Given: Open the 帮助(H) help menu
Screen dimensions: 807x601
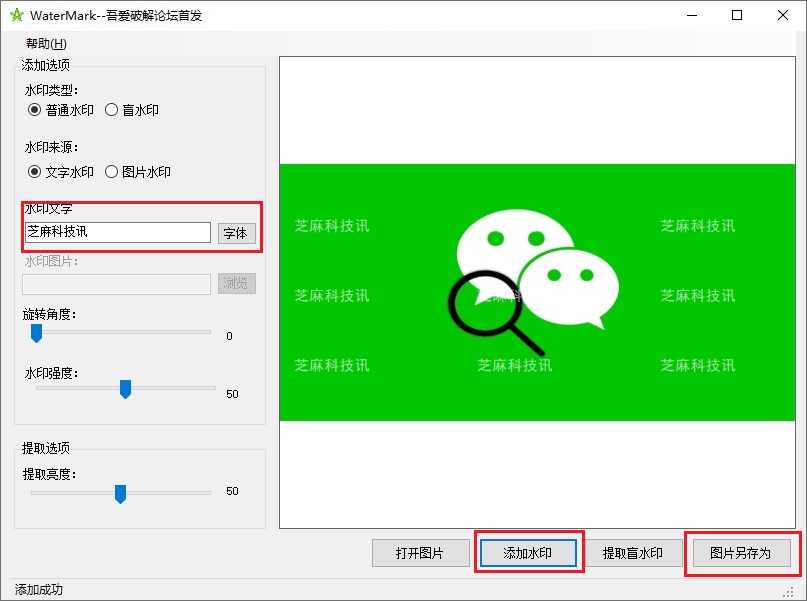Looking at the screenshot, I should [x=43, y=44].
